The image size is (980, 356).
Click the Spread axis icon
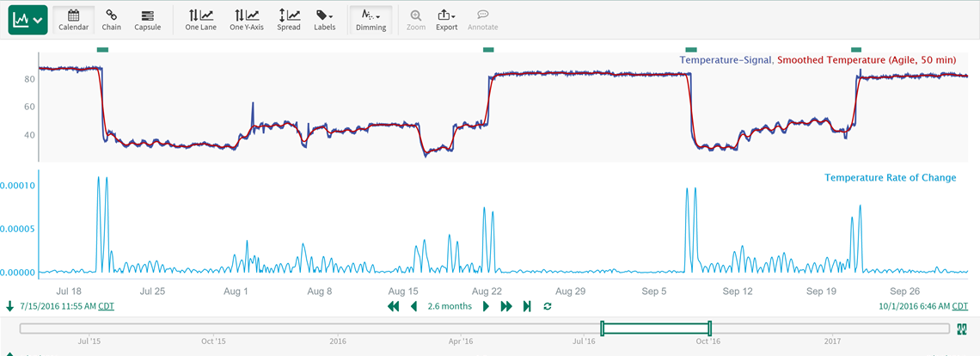pyautogui.click(x=289, y=19)
